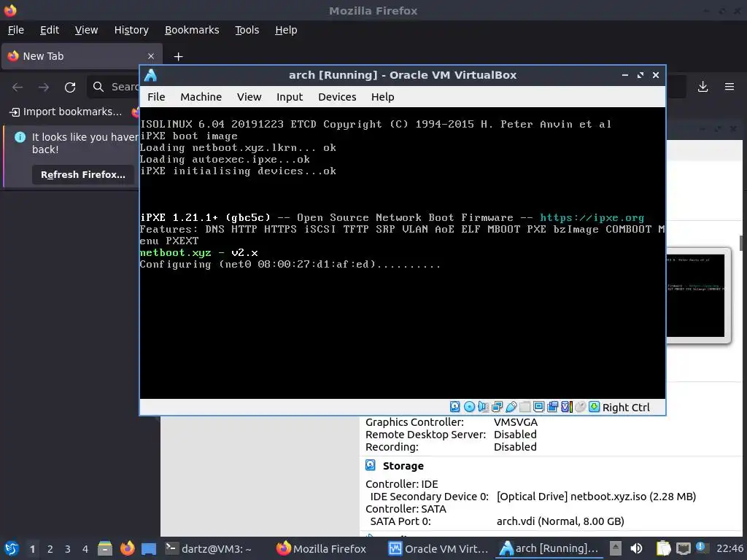Launch Firefox from panel quick launch

[x=127, y=548]
